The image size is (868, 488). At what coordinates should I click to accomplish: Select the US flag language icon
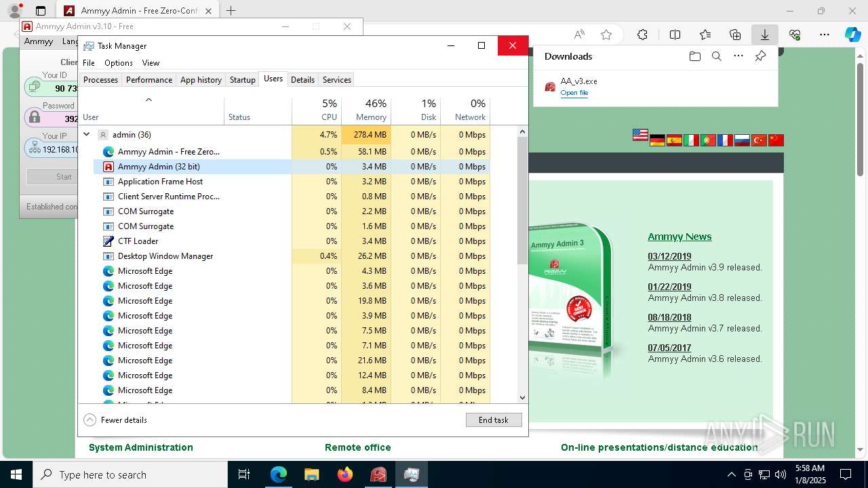[640, 135]
